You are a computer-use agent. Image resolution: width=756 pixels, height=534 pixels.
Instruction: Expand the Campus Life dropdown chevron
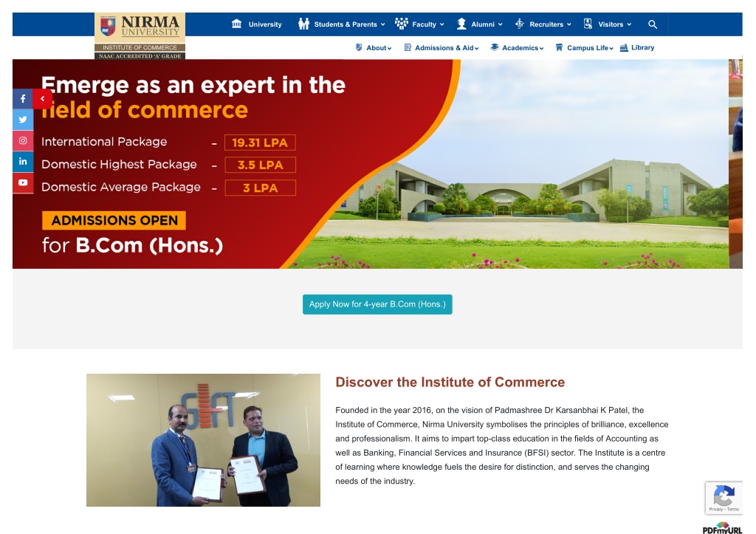pyautogui.click(x=611, y=48)
